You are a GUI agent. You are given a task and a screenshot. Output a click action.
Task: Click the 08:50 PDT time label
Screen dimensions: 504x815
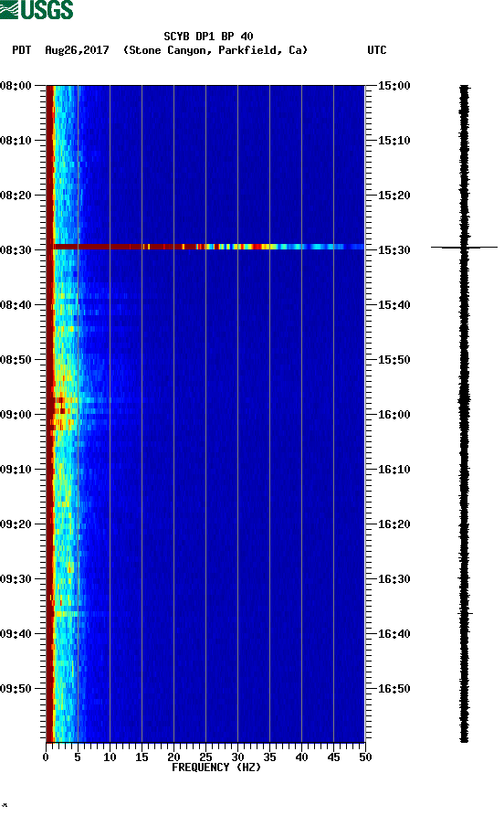16,360
